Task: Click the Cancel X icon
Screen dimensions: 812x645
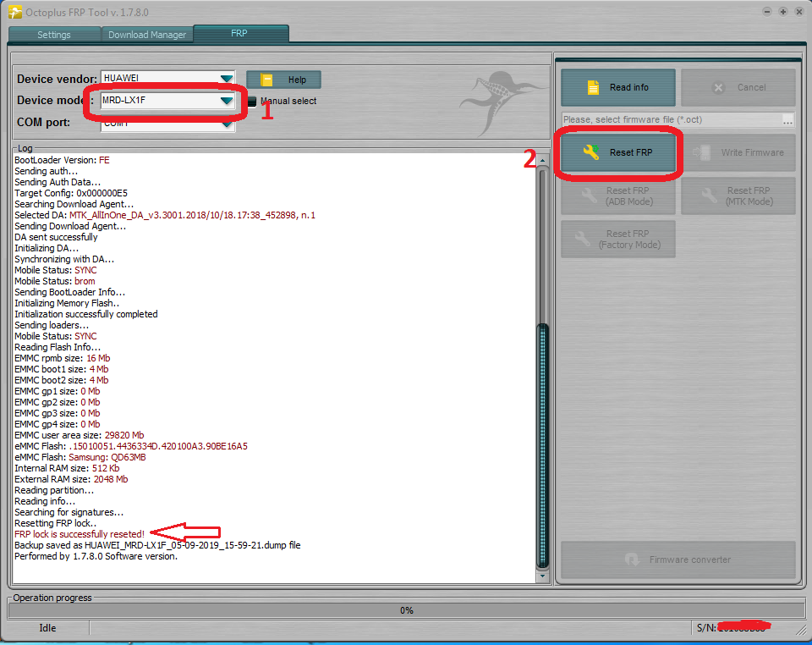Action: 718,87
